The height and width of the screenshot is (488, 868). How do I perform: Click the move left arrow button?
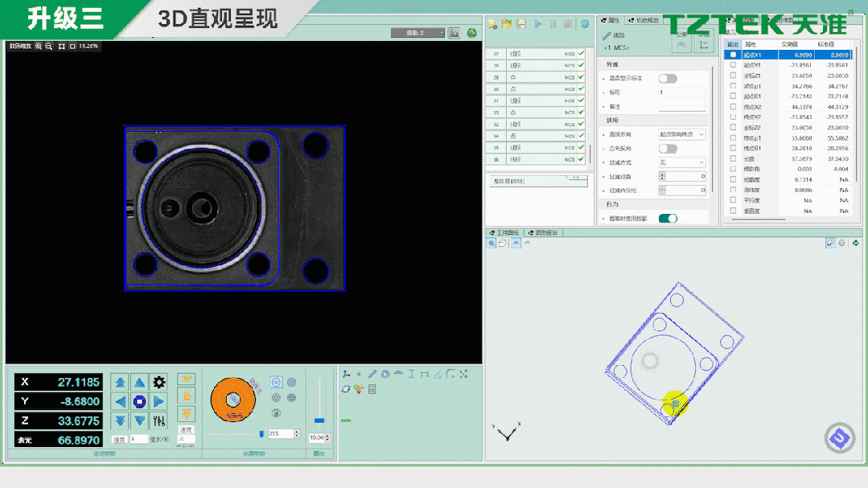120,401
